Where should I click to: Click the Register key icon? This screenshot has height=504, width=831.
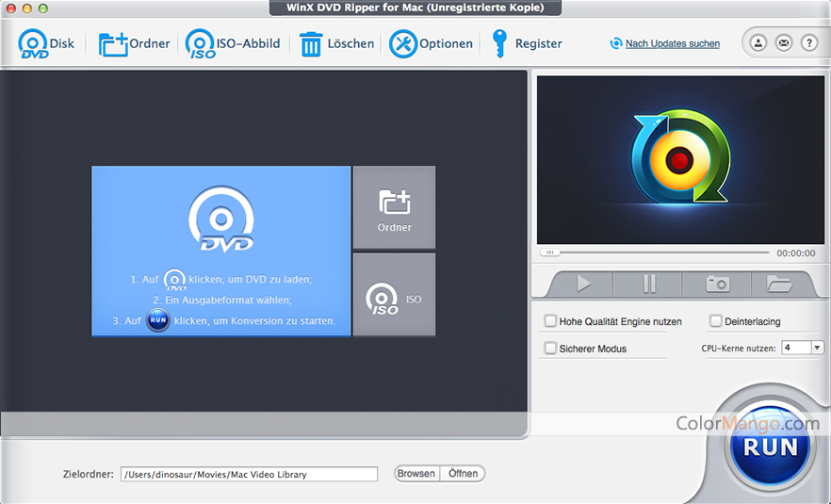(x=499, y=43)
